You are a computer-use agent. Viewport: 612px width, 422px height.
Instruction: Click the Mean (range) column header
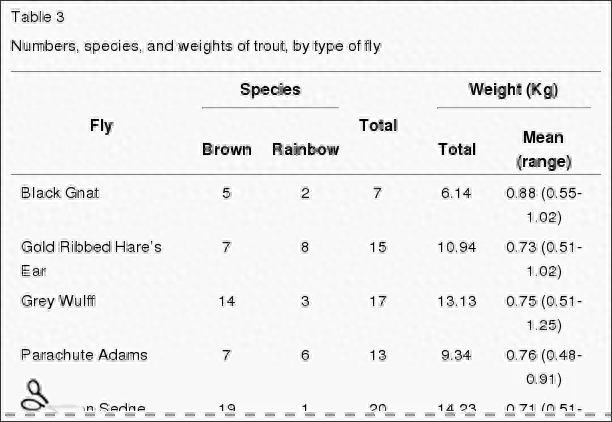[x=543, y=150]
